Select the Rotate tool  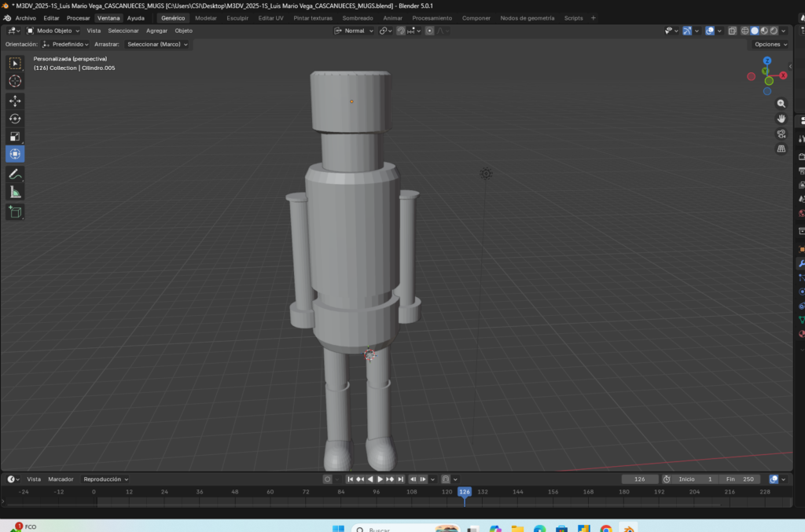coord(15,119)
